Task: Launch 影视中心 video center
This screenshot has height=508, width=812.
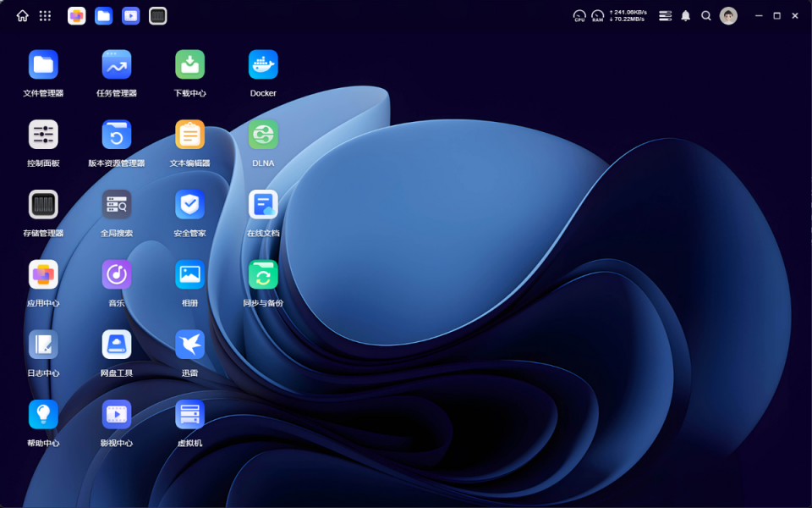Action: pos(117,415)
